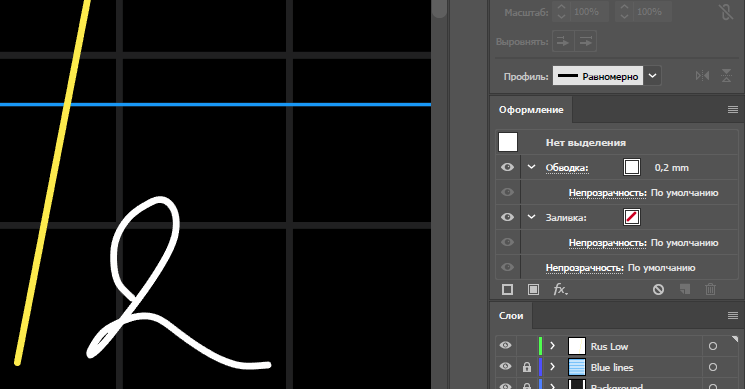The image size is (745, 389).
Task: Click the Blue lines layer target circle
Action: coord(713,367)
